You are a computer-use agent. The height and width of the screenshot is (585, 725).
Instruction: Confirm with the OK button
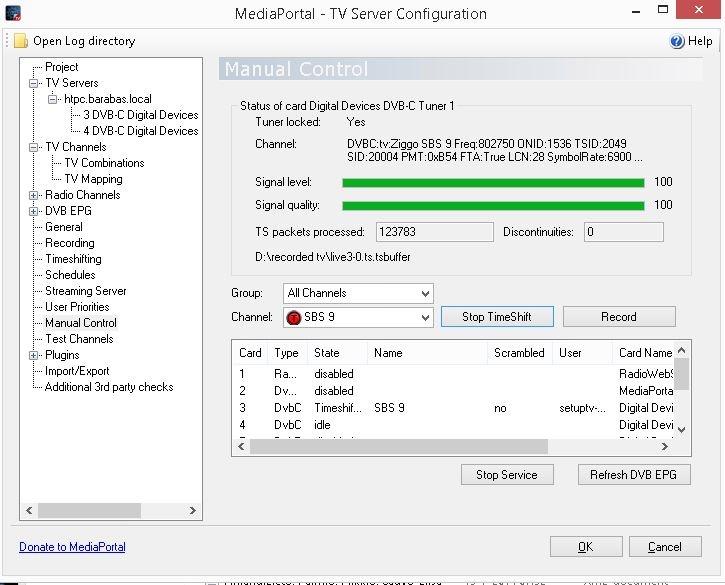[x=586, y=547]
